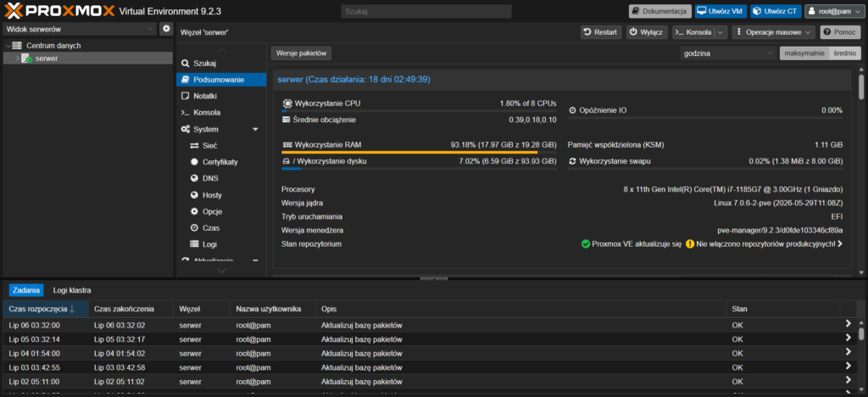Open Logi system logs
This screenshot has width=868, height=397.
coord(221,243)
